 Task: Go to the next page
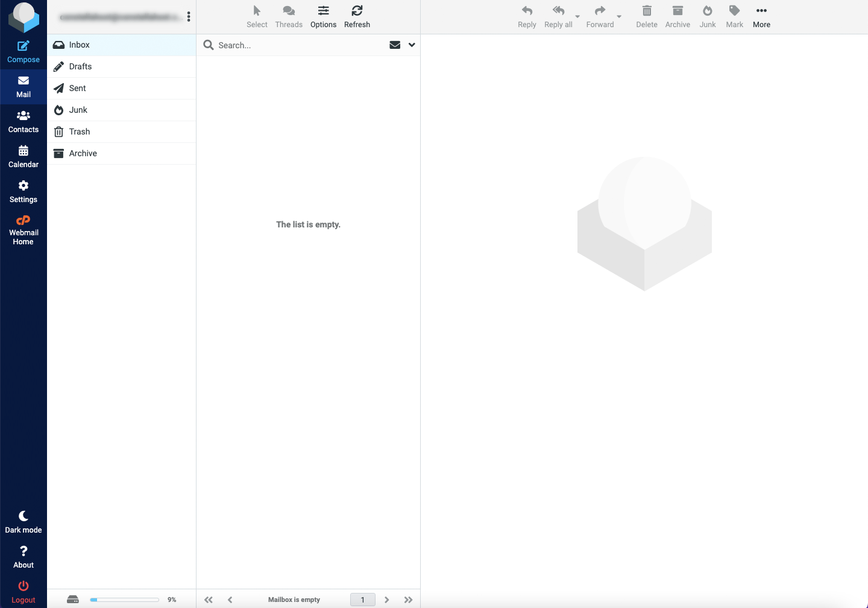click(x=387, y=600)
